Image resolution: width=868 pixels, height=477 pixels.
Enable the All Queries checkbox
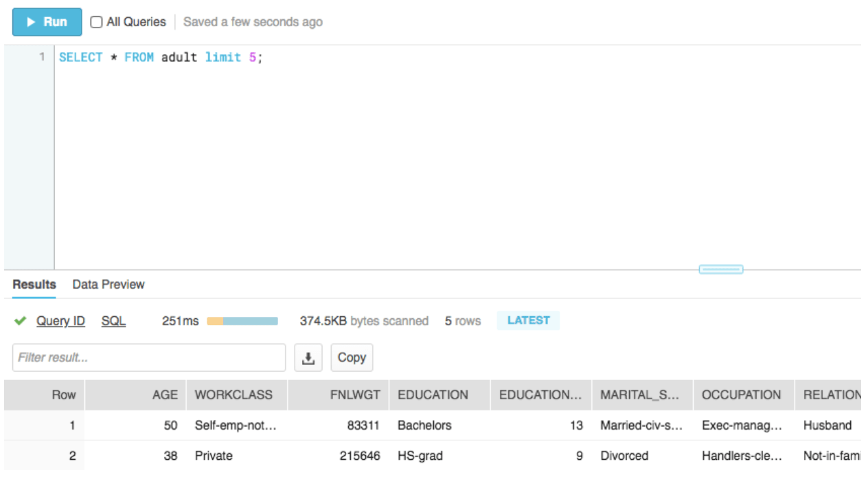pyautogui.click(x=97, y=22)
